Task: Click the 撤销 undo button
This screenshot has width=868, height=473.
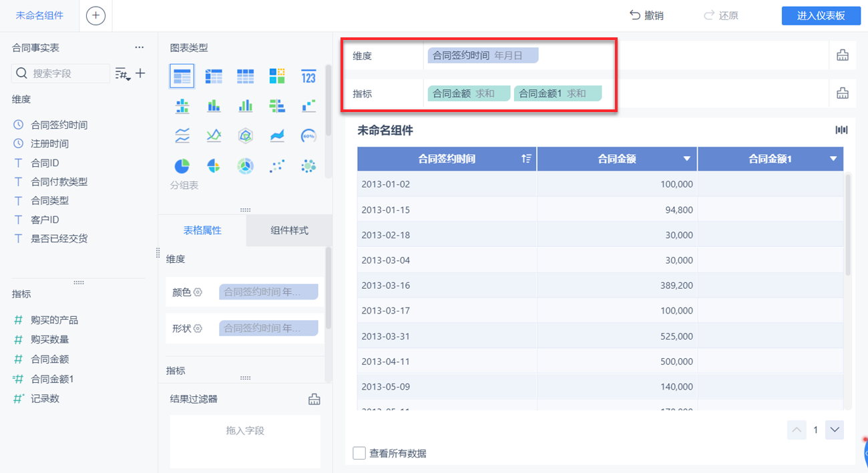Action: [646, 15]
